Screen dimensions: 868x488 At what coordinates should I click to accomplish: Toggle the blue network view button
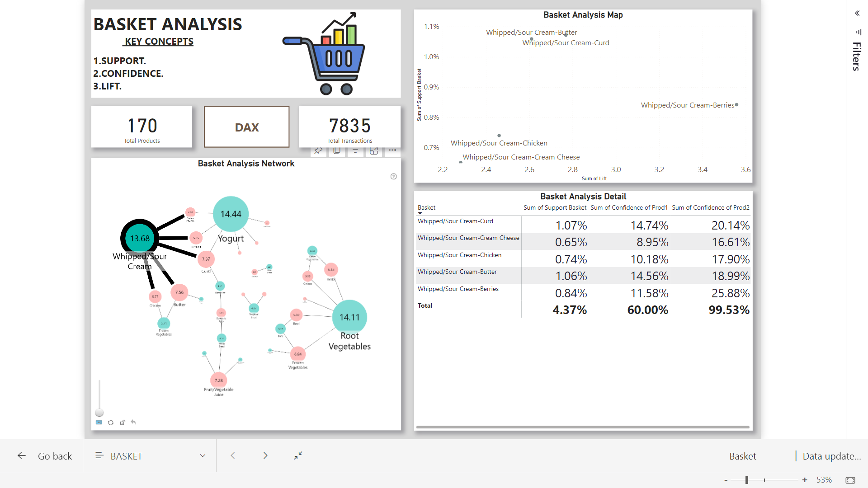(99, 422)
